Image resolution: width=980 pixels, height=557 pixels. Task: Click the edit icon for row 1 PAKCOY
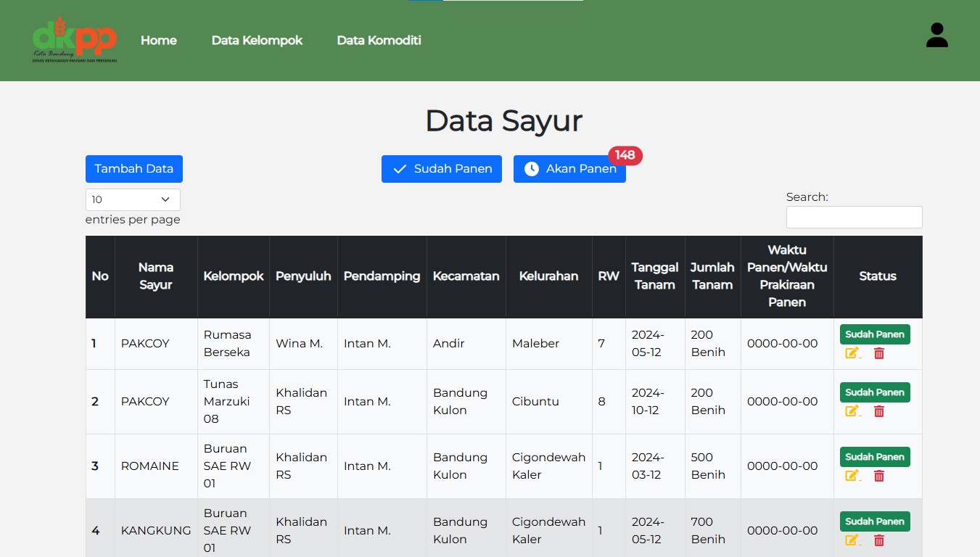(x=852, y=353)
